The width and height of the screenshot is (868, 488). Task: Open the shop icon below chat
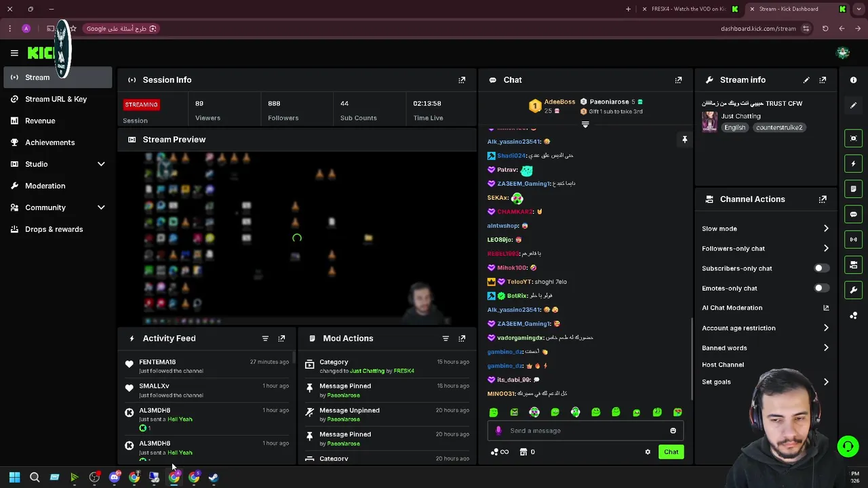[524, 452]
